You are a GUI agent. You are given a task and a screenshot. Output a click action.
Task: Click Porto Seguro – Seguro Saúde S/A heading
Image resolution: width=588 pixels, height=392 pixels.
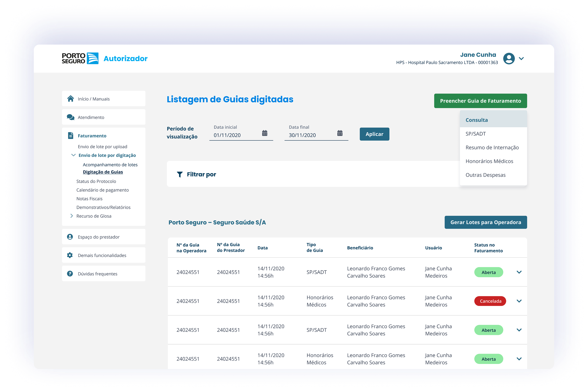pos(217,222)
